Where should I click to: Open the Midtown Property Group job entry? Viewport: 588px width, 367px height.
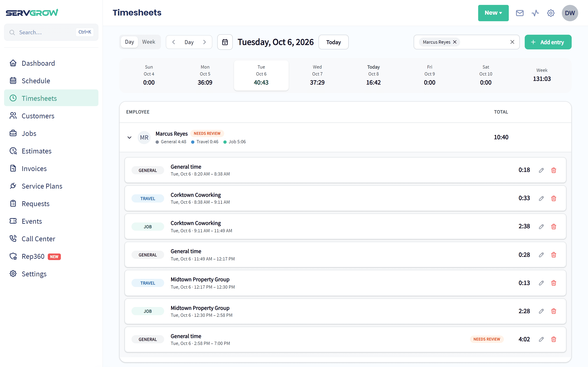coord(345,311)
